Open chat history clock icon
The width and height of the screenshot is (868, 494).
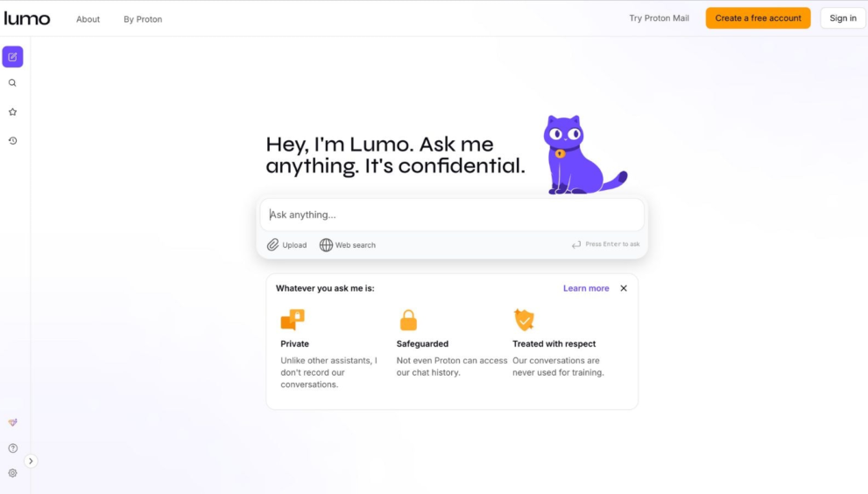pos(13,141)
